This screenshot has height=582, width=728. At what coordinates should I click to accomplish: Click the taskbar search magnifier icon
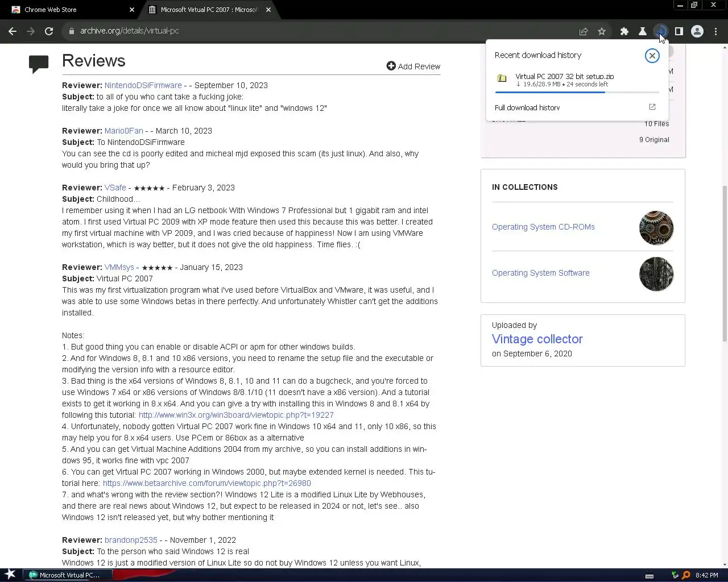tap(686, 575)
